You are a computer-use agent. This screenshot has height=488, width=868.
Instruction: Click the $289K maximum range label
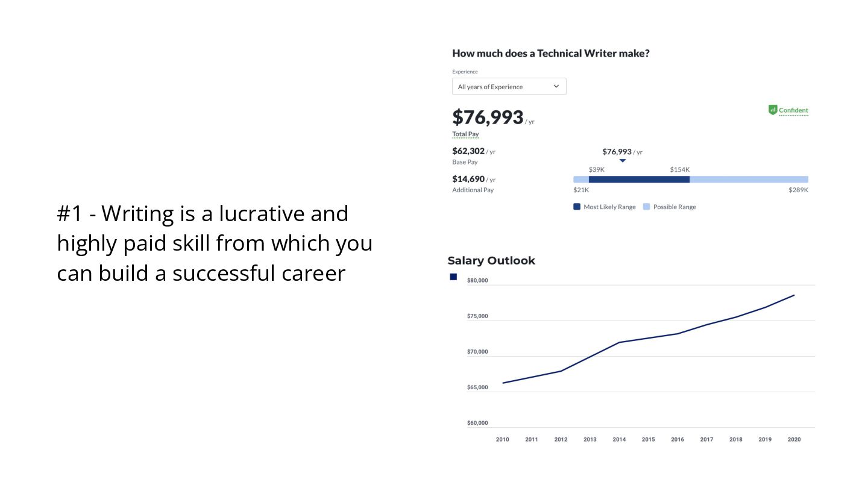(x=798, y=190)
